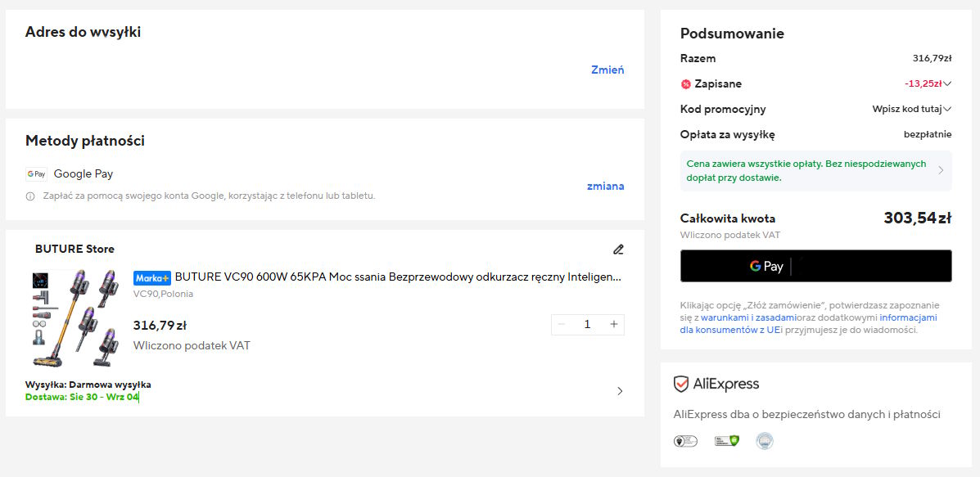
Task: Click the Google Pay logo icon in payment methods
Action: pos(36,174)
